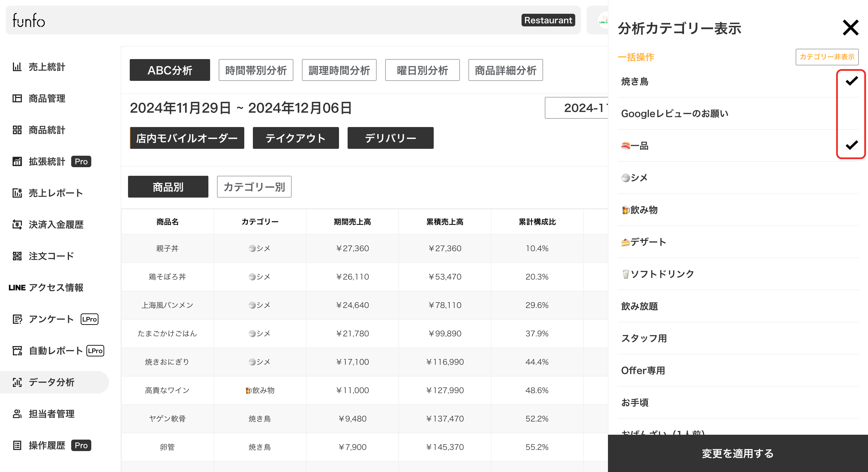This screenshot has width=868, height=472.
Task: Click the 卵管 product cell
Action: 167,447
